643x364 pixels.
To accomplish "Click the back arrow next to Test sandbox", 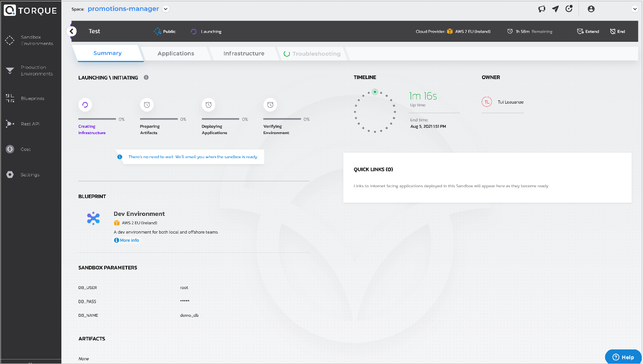I will point(71,31).
